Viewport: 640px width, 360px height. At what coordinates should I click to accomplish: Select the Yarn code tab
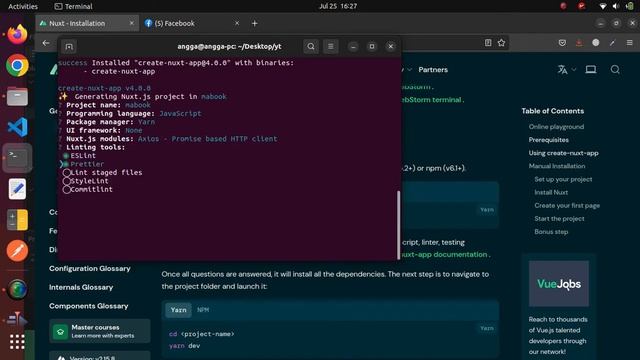[178, 310]
